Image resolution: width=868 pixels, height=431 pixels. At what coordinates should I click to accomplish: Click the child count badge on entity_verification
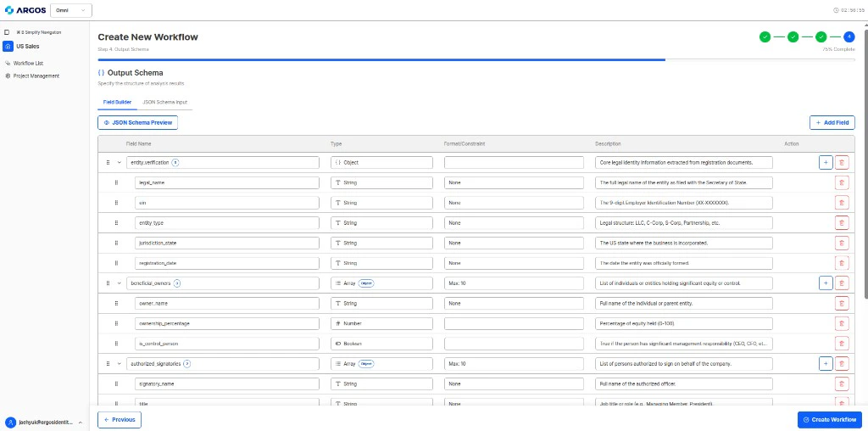tap(175, 162)
